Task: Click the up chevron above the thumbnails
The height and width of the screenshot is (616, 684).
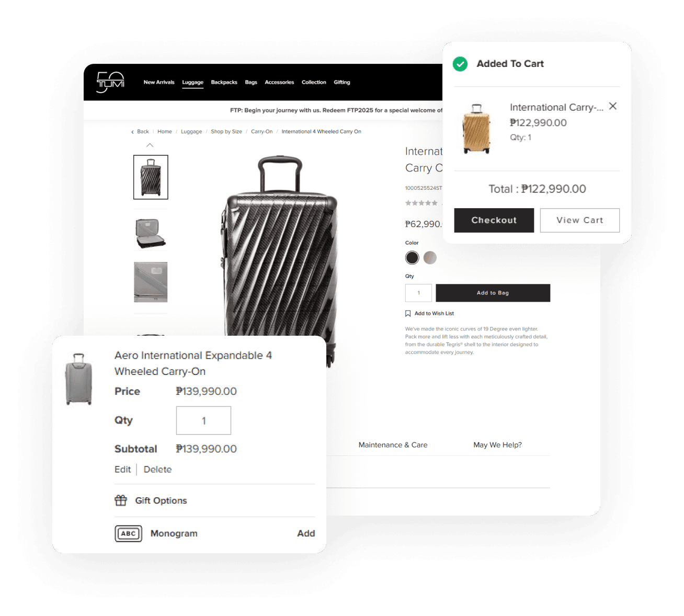Action: coord(150,145)
